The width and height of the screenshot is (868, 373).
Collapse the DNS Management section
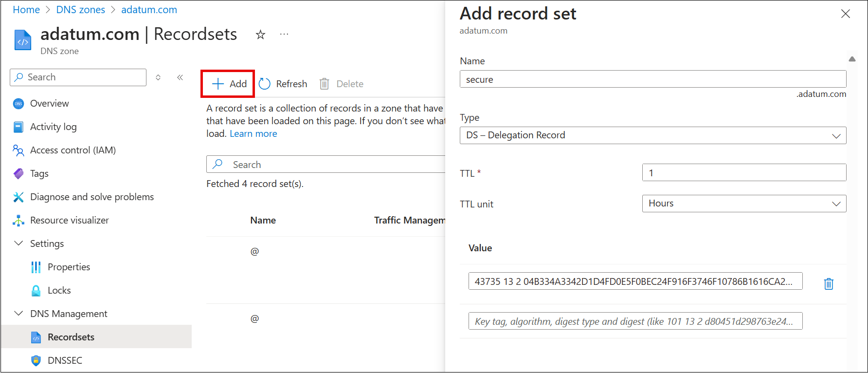click(18, 314)
